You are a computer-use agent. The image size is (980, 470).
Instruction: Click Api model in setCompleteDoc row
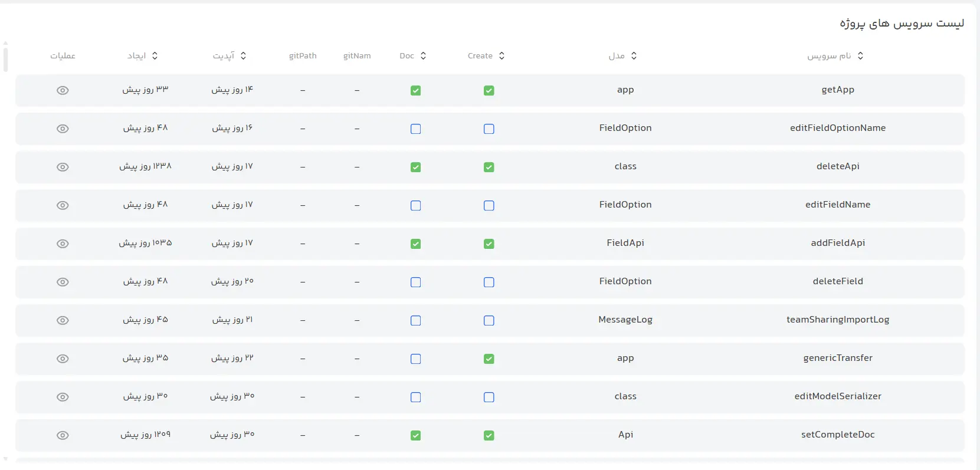pos(625,435)
